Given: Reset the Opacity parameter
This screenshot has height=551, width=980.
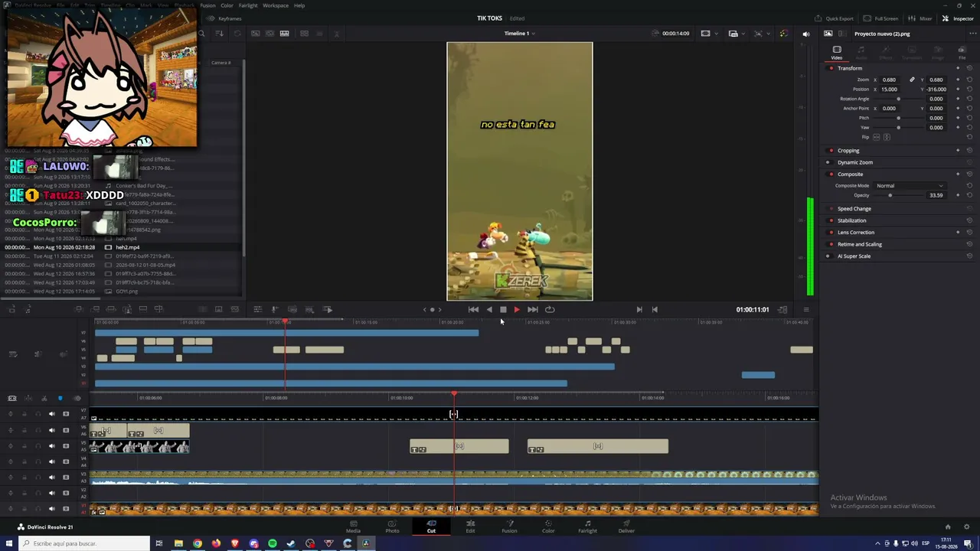Looking at the screenshot, I should [x=969, y=195].
